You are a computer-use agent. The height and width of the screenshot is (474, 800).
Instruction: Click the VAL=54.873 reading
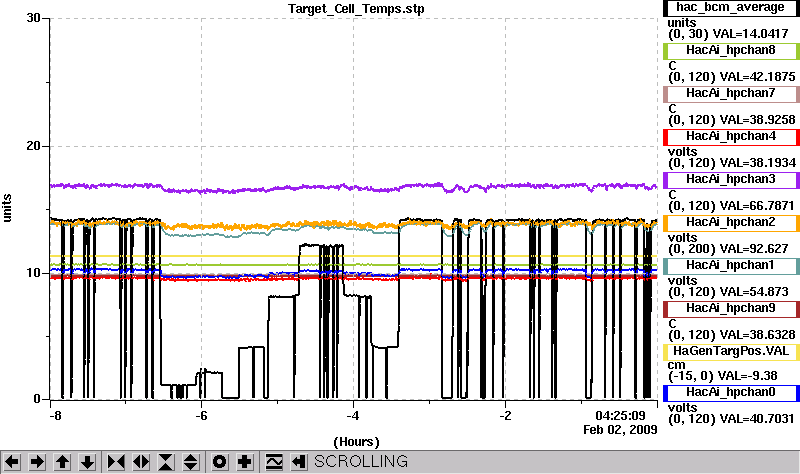coord(754,292)
